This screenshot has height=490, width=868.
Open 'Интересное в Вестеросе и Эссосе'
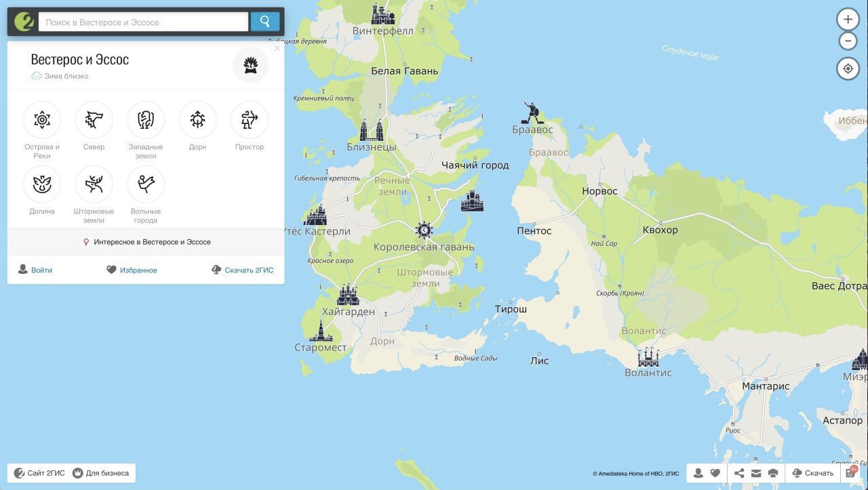(x=146, y=242)
